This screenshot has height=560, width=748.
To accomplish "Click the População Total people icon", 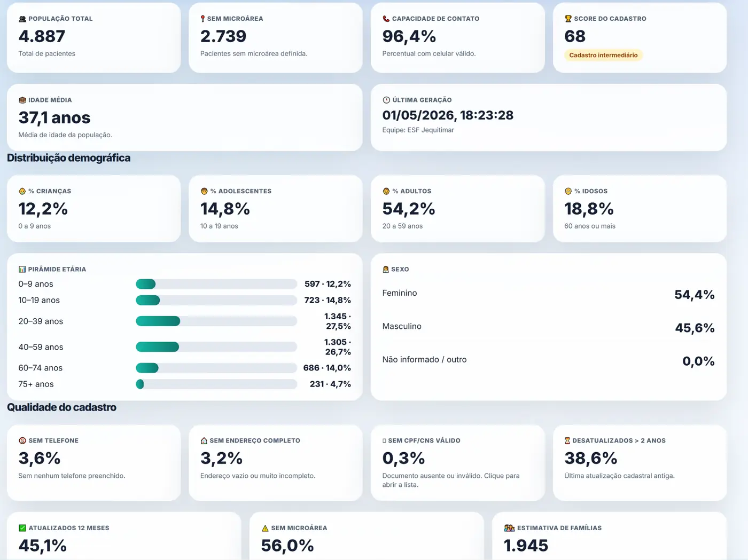I will click(x=22, y=19).
